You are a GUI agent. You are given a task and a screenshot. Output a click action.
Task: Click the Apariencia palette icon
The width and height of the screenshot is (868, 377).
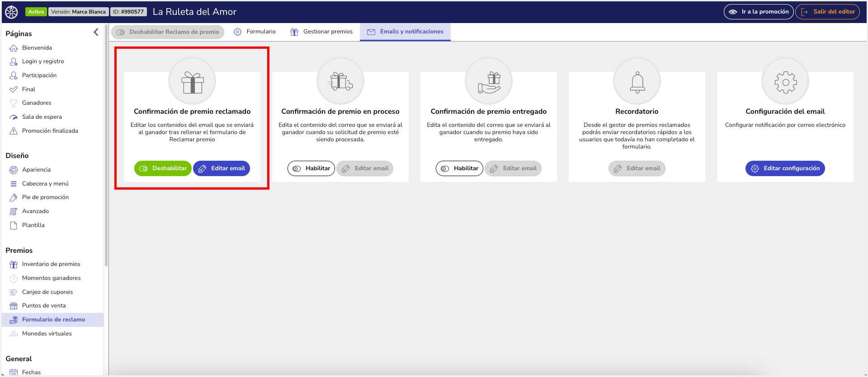pyautogui.click(x=14, y=170)
